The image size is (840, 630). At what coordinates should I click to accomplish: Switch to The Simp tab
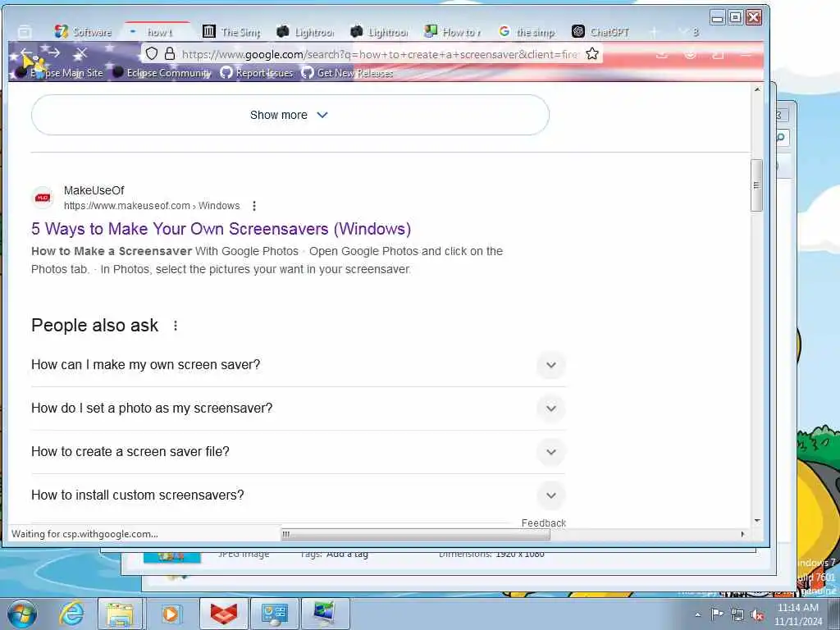(232, 32)
